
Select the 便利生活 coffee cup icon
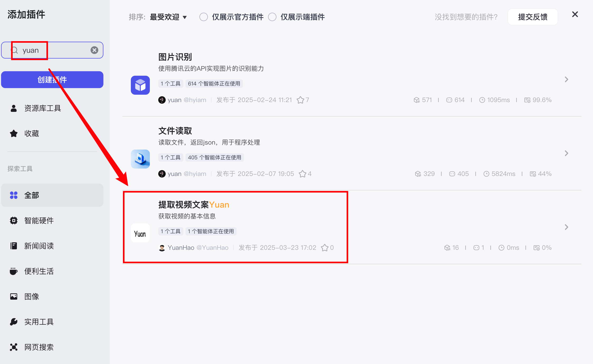click(x=13, y=271)
